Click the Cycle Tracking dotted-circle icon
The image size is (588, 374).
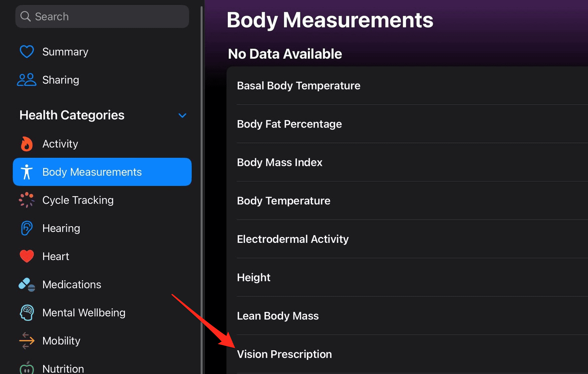click(x=27, y=200)
